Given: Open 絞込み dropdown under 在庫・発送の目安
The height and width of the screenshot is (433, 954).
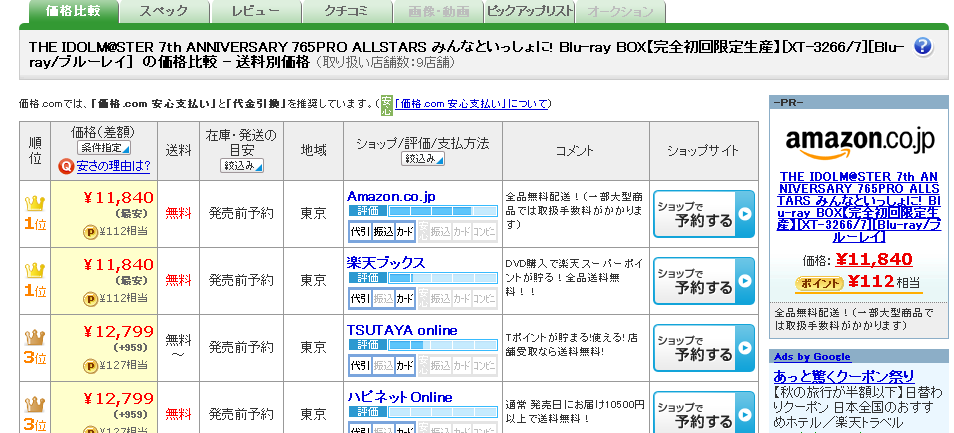Looking at the screenshot, I should [x=241, y=165].
